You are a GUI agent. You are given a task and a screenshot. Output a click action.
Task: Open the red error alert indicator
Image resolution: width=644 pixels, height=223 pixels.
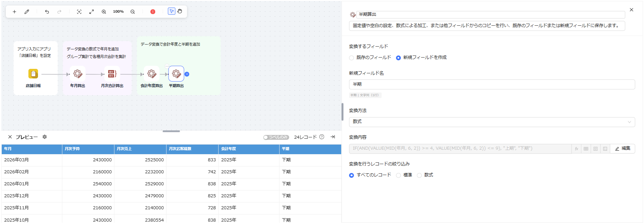tap(153, 12)
